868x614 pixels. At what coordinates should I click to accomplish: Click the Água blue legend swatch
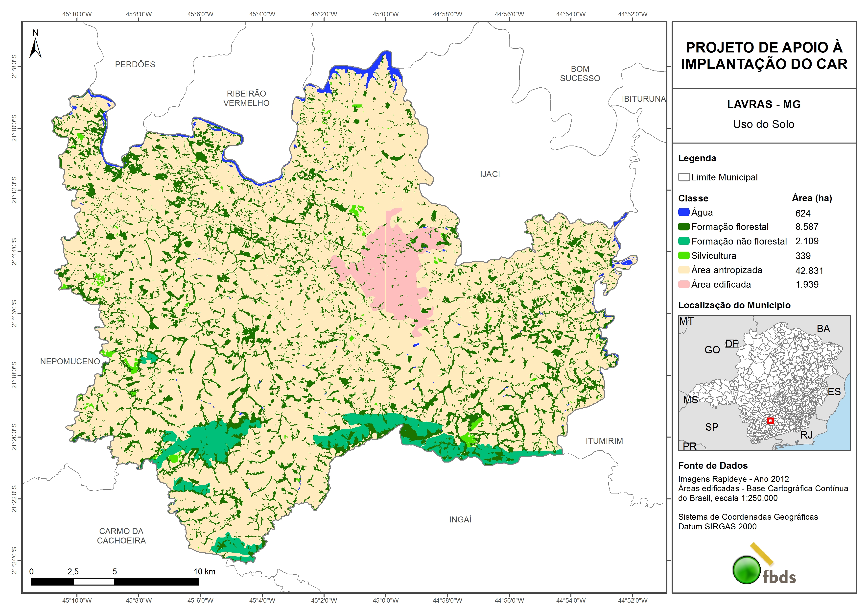(683, 212)
